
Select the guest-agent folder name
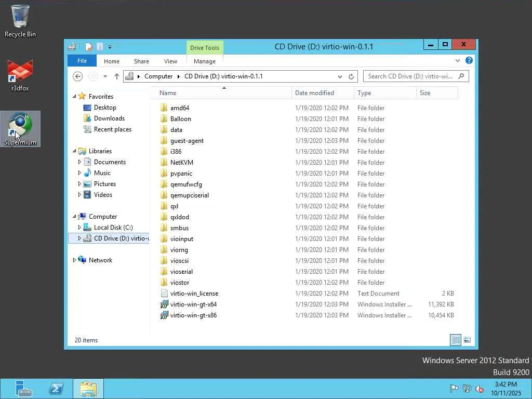click(187, 141)
